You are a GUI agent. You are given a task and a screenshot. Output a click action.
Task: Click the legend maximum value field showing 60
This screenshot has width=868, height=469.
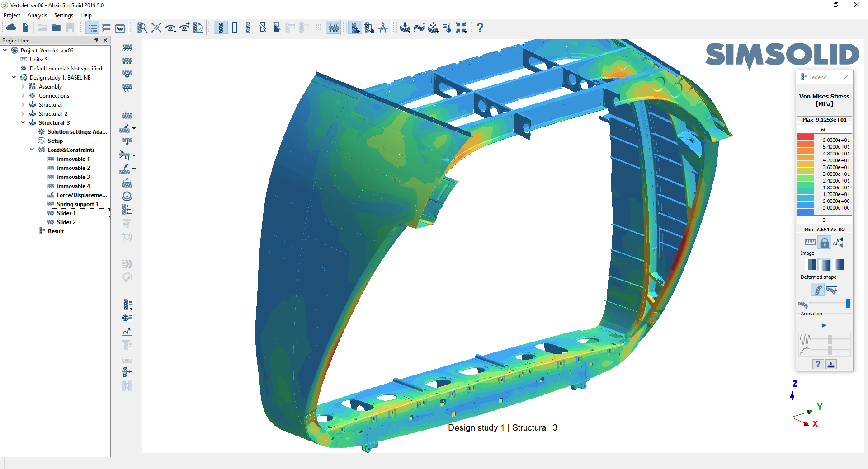click(824, 130)
